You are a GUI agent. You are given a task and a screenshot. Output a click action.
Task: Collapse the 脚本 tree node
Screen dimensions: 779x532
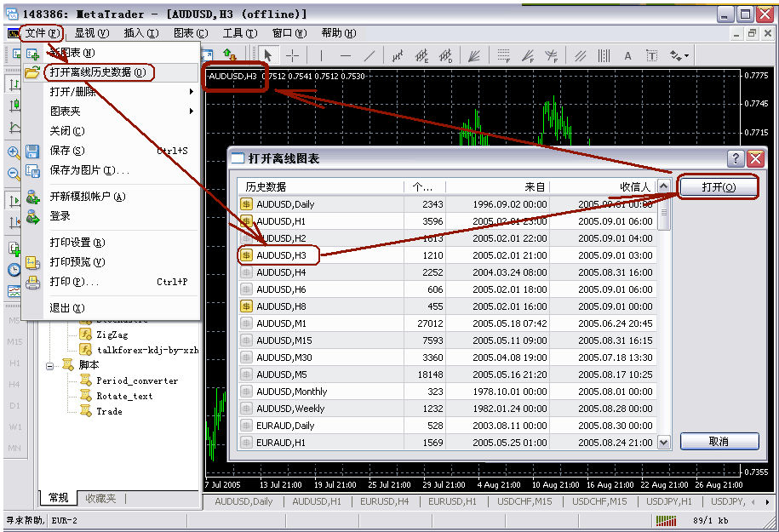(x=49, y=366)
